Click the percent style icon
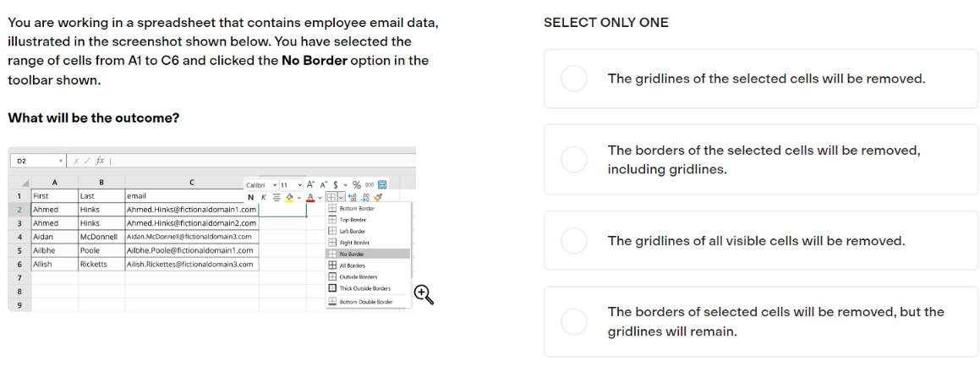Screen dimensions: 980x372 pos(357,185)
